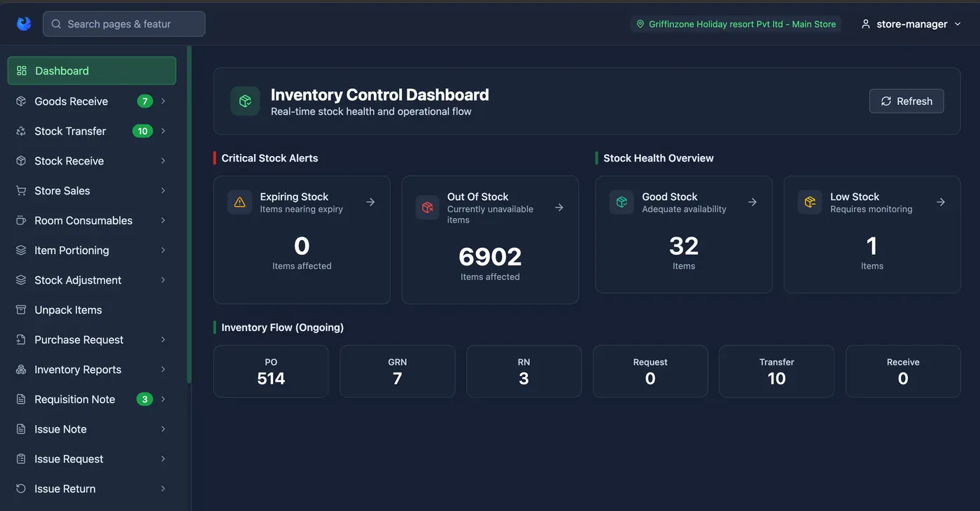Click the red Out Of Stock icon

pos(427,207)
